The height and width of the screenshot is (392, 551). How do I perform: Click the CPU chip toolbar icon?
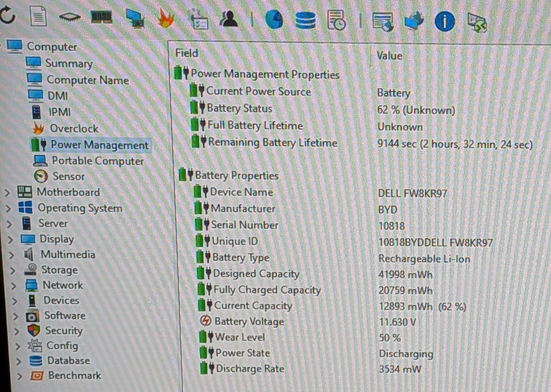tap(70, 17)
